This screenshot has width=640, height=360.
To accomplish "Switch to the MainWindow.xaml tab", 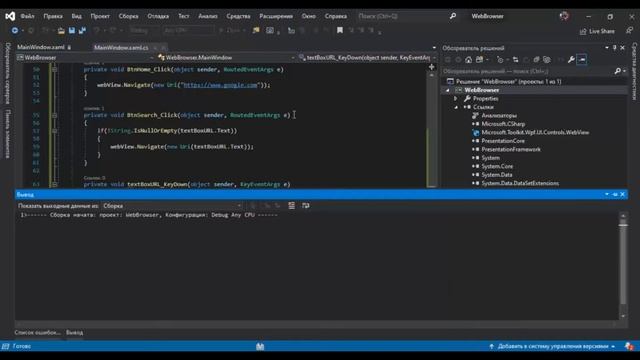I will (x=41, y=47).
